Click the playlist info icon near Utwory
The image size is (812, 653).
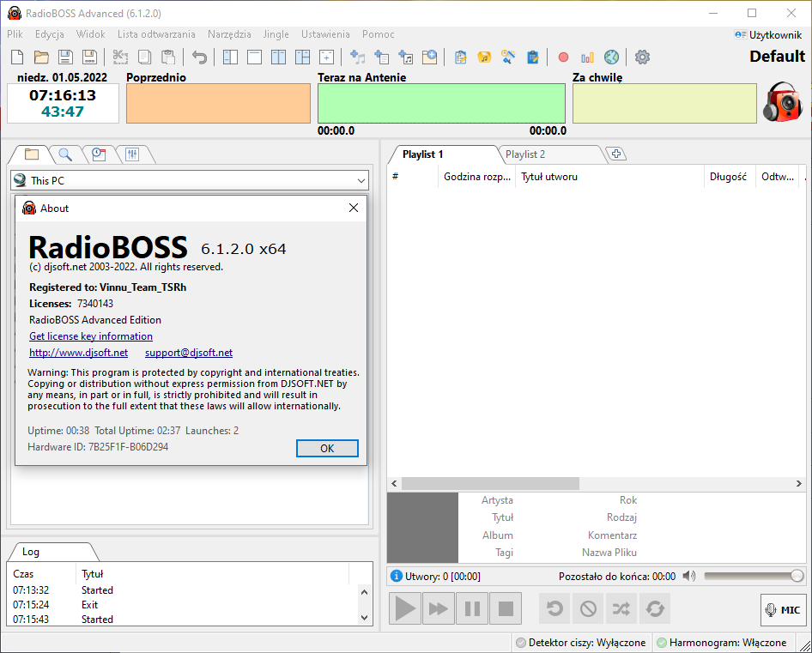[x=397, y=576]
